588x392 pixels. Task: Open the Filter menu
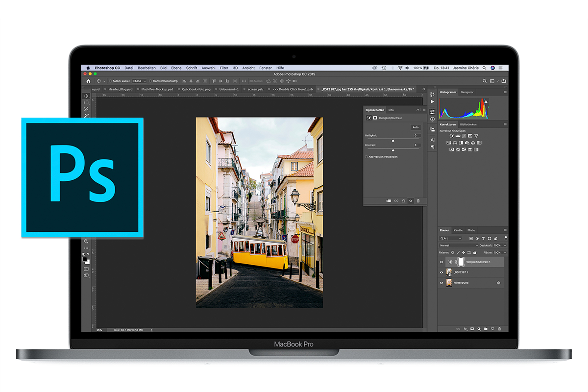(x=224, y=68)
